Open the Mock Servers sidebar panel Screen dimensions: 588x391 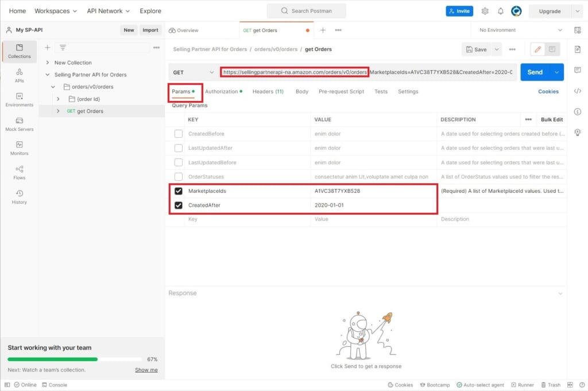click(20, 124)
